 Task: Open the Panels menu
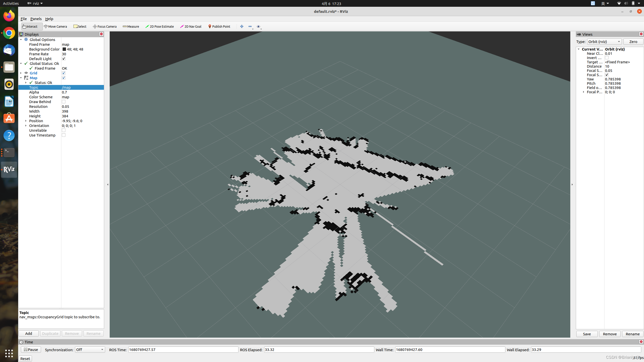click(36, 19)
